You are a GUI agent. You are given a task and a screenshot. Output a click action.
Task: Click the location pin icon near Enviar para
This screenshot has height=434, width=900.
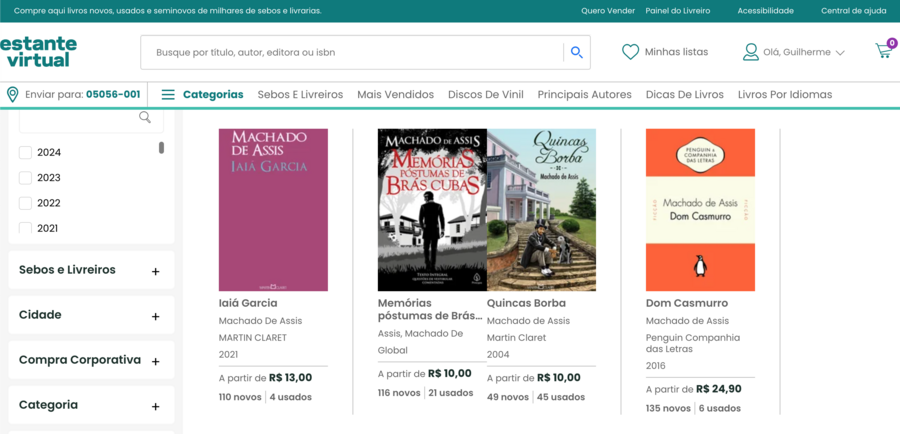pos(12,95)
